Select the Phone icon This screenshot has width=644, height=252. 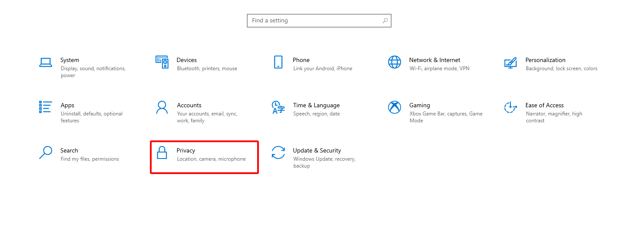point(278,62)
